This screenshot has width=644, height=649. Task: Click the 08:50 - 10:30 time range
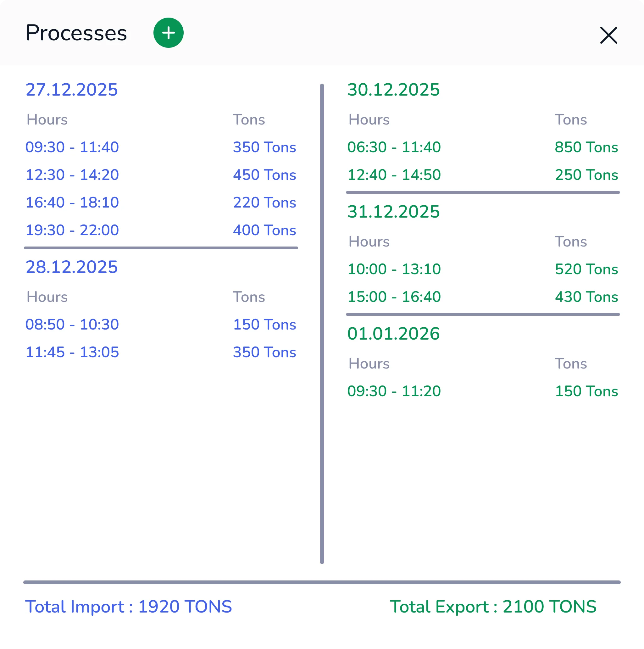pos(72,324)
